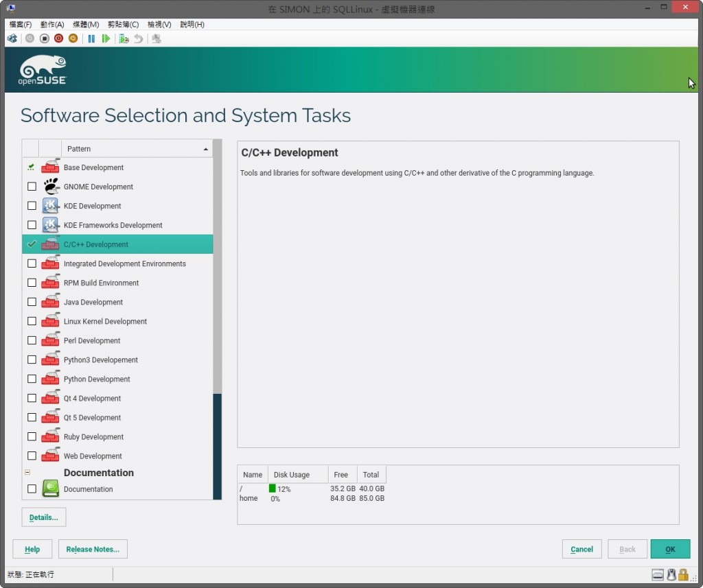Click the '35.2 GB' free space value
The height and width of the screenshot is (588, 703).
[x=343, y=489]
